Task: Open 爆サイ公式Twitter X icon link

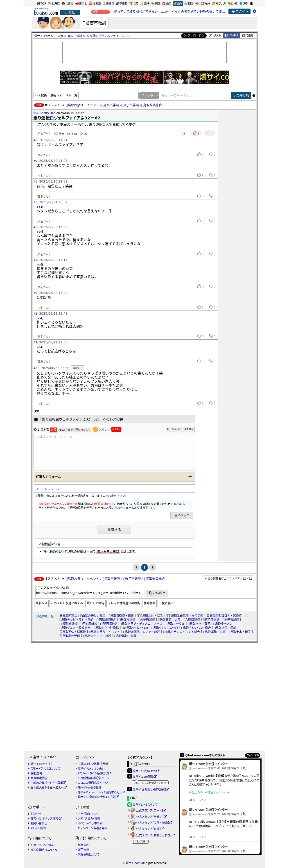Action: pos(129,771)
